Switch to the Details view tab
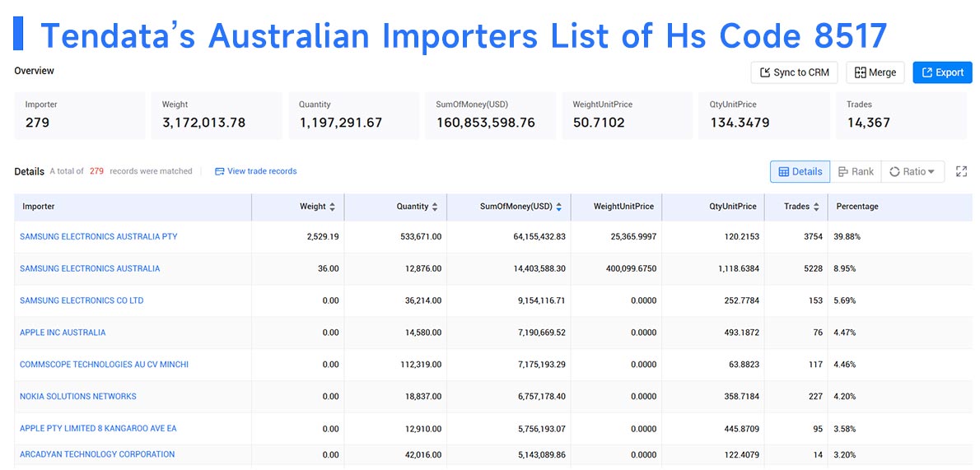 coord(800,171)
